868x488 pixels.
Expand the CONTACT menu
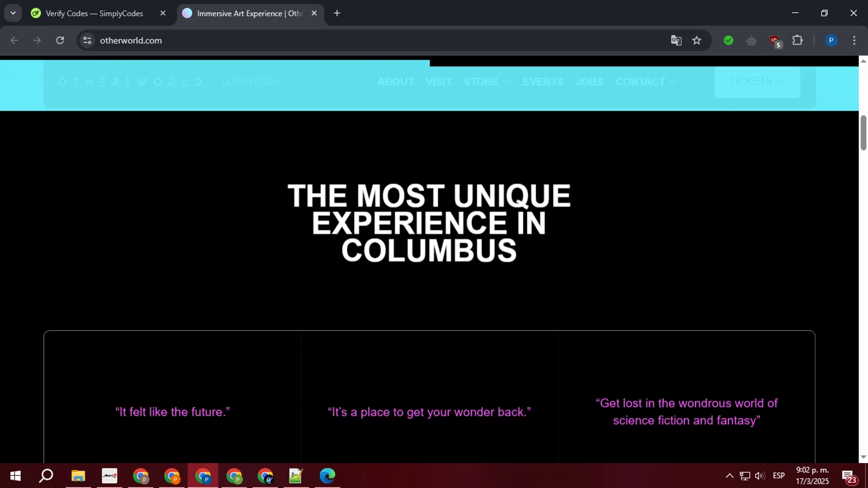(x=646, y=82)
